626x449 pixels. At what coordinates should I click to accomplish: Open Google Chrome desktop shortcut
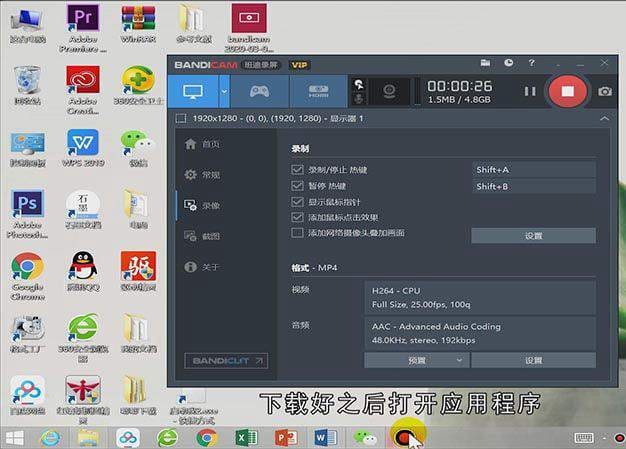tap(27, 276)
